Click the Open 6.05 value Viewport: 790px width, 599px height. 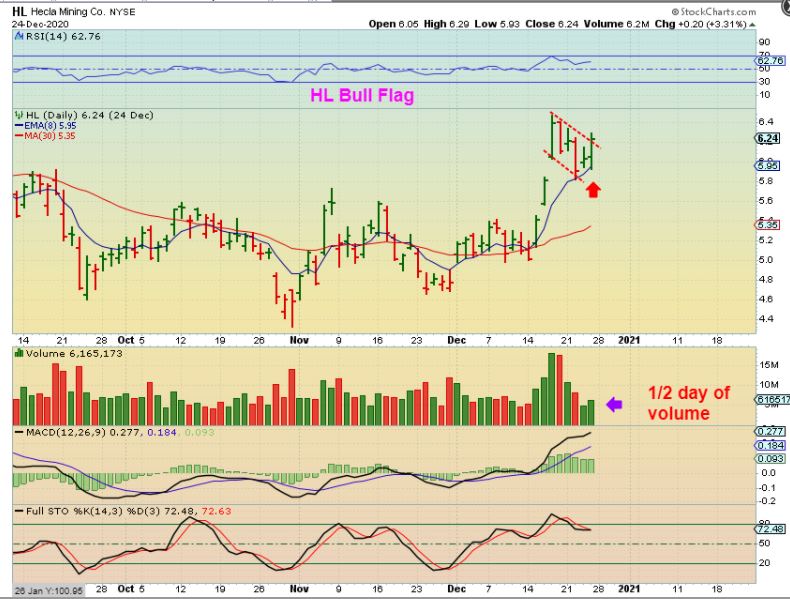[393, 24]
